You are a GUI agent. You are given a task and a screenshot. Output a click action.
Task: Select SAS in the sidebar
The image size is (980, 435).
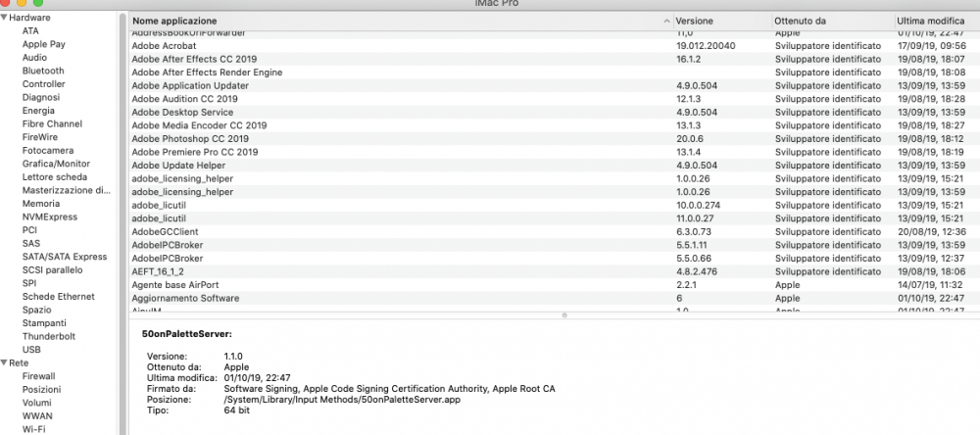pos(30,243)
